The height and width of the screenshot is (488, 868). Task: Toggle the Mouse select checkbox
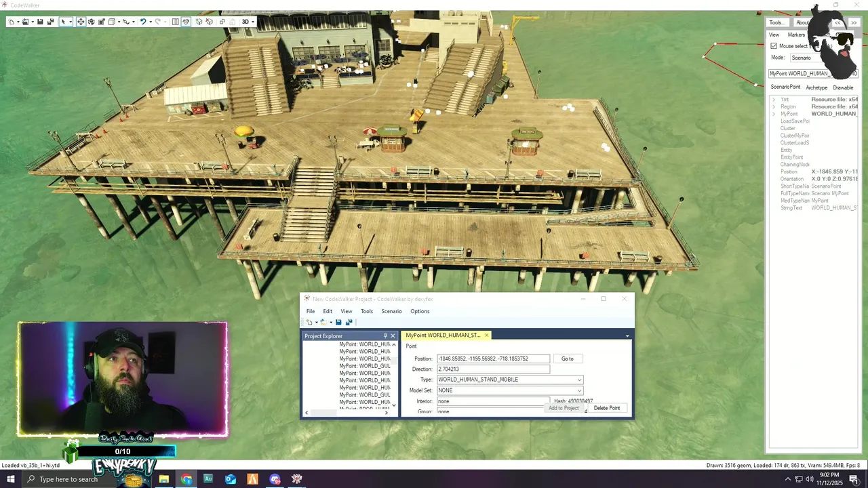coord(774,45)
